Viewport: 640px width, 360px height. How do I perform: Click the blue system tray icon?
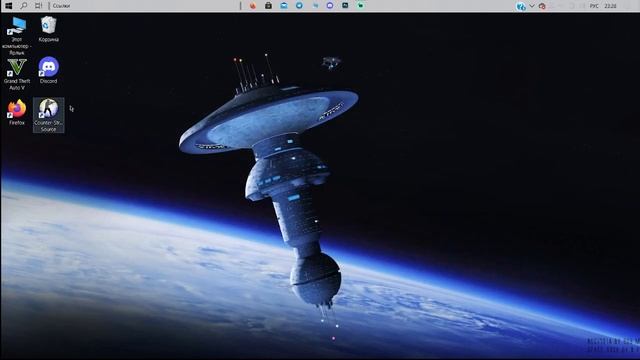tap(521, 6)
